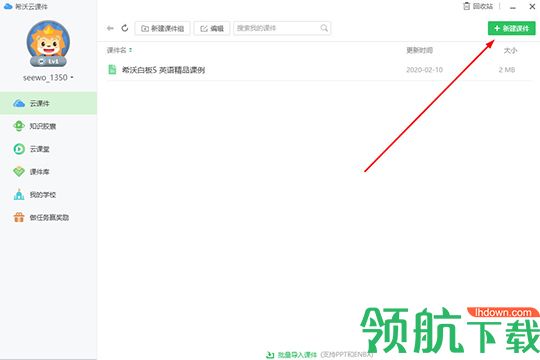Click the date 2020-02-10 cell

(x=424, y=70)
